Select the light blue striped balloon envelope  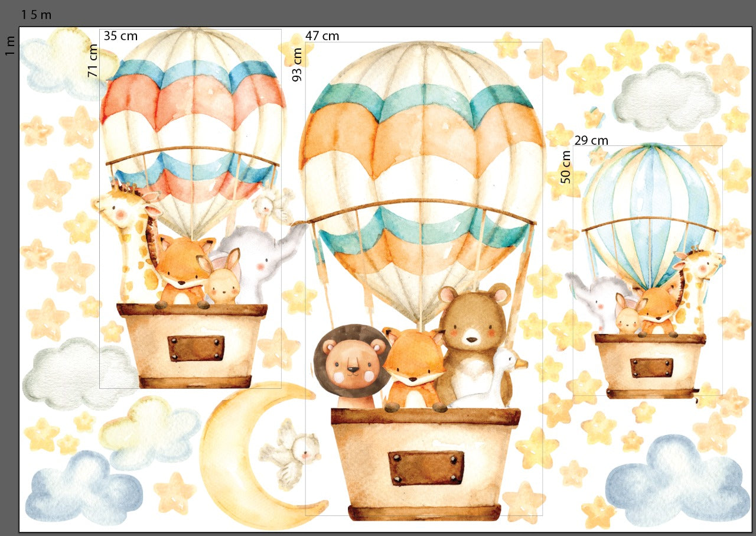point(651,216)
